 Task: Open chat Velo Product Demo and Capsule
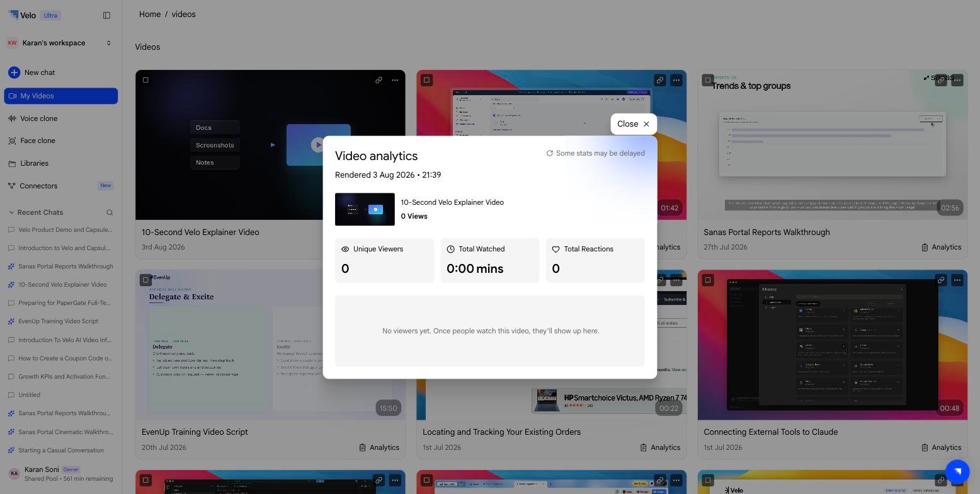pos(60,230)
